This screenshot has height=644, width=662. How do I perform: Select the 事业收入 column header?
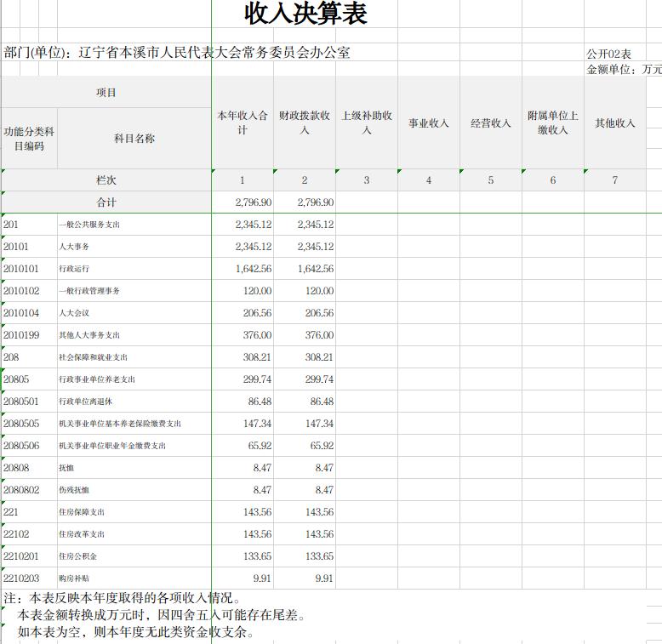(429, 123)
